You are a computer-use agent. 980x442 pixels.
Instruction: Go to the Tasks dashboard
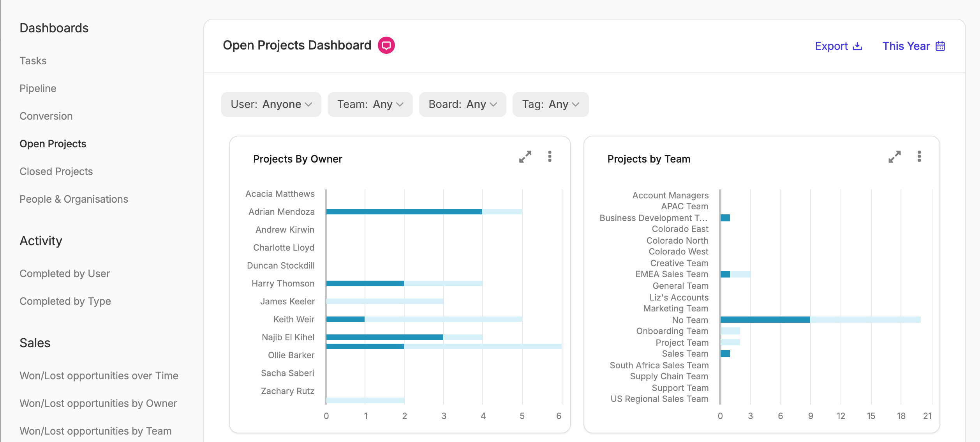[x=33, y=61]
